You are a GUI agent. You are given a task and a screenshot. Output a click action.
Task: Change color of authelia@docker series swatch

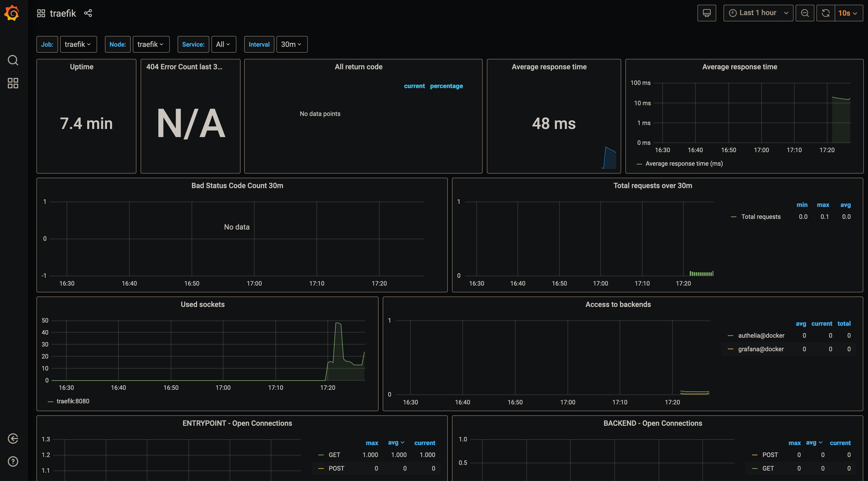pos(730,336)
